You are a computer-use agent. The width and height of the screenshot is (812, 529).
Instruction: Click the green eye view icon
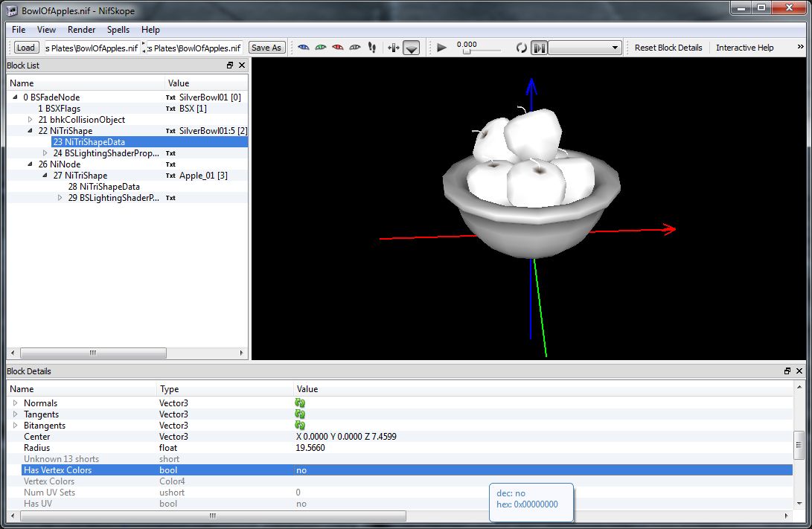[x=321, y=48]
